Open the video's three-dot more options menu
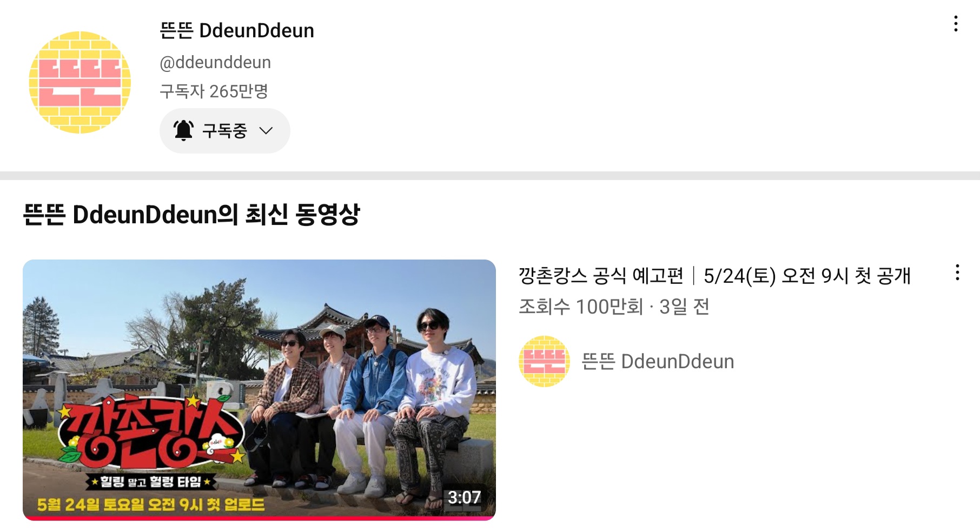The height and width of the screenshot is (531, 980). tap(957, 273)
